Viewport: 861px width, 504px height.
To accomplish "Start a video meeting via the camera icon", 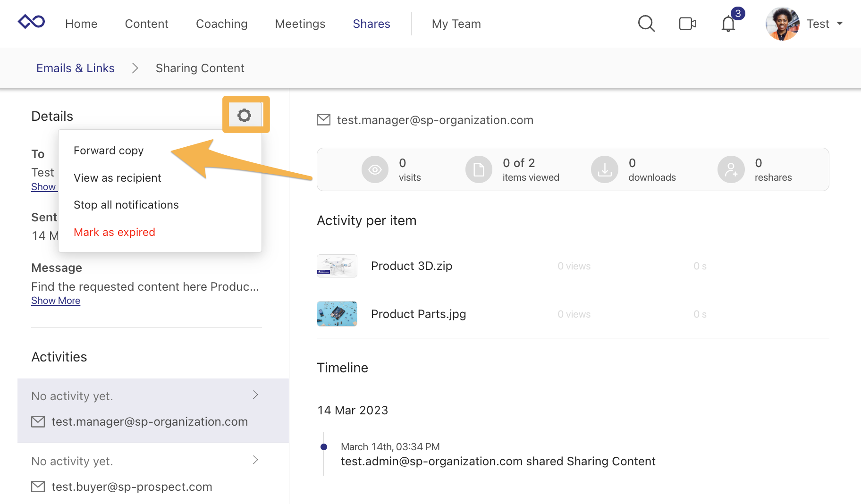I will click(687, 23).
